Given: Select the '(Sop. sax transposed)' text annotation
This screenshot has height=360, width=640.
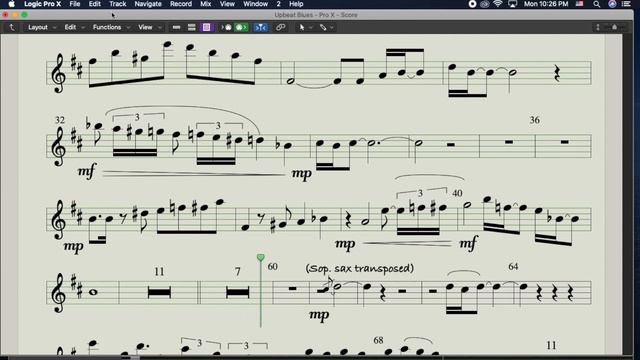Looking at the screenshot, I should [360, 269].
